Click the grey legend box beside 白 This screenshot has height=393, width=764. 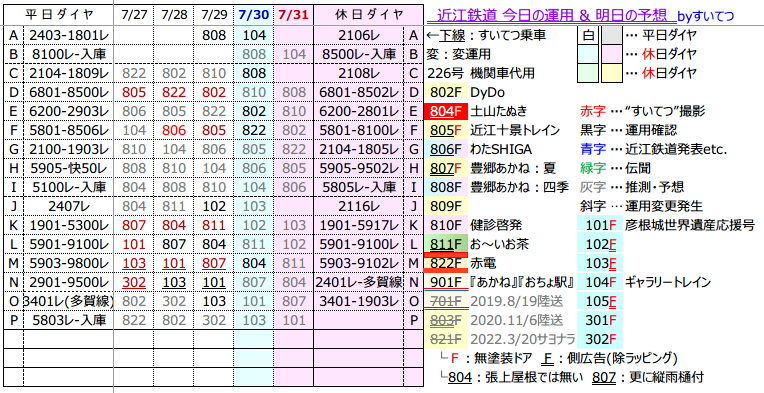click(x=611, y=35)
